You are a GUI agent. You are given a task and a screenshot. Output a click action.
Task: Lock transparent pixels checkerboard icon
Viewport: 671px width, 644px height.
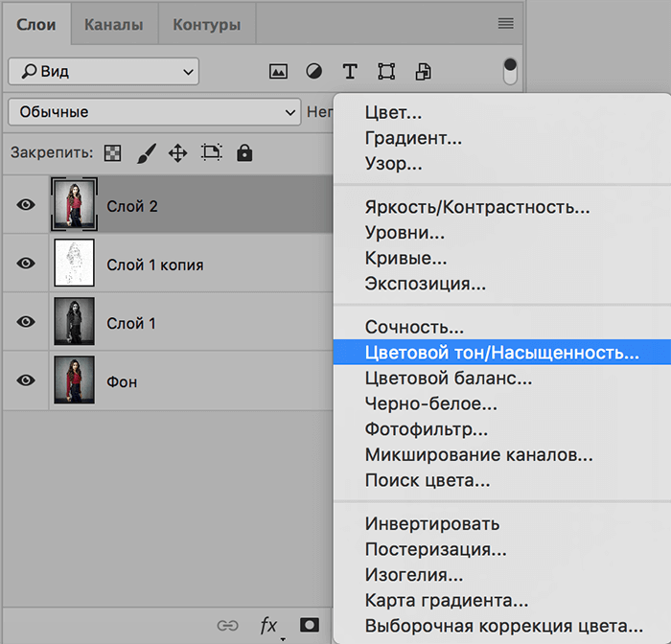point(113,153)
